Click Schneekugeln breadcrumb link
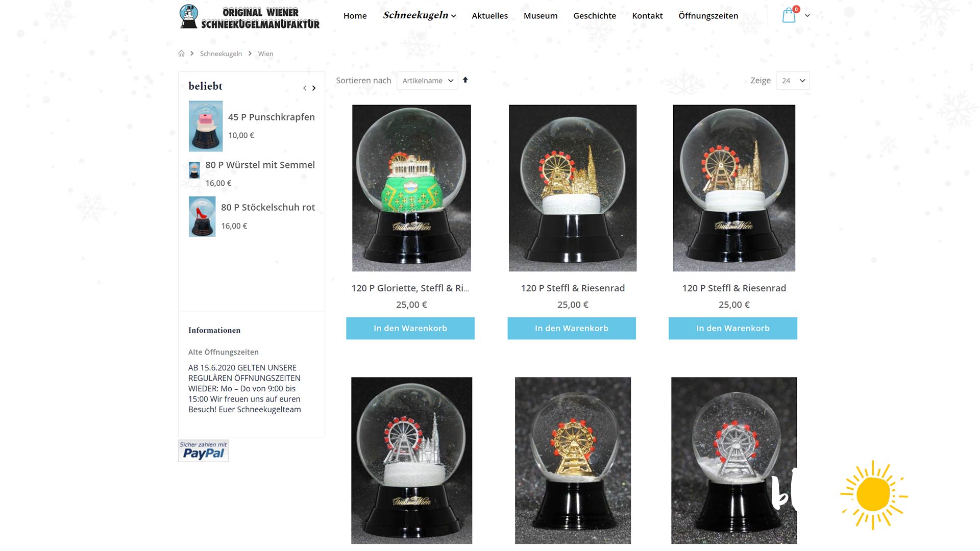This screenshot has width=980, height=551. point(221,54)
